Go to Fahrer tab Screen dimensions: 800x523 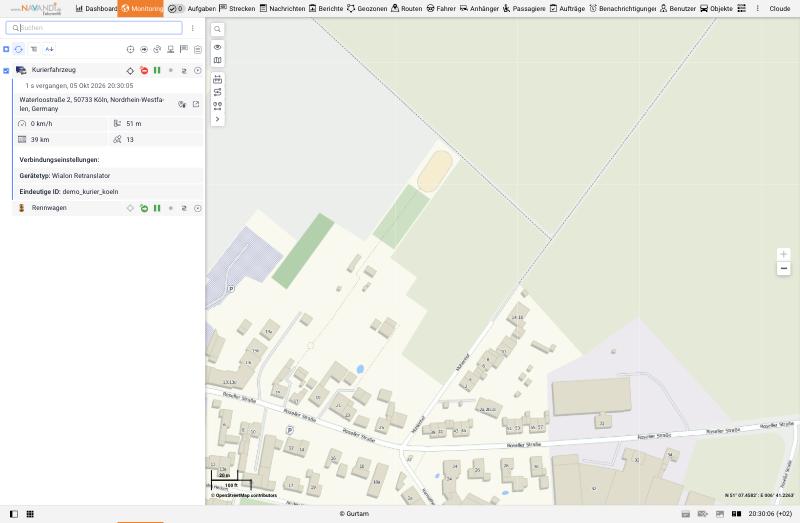tap(441, 8)
